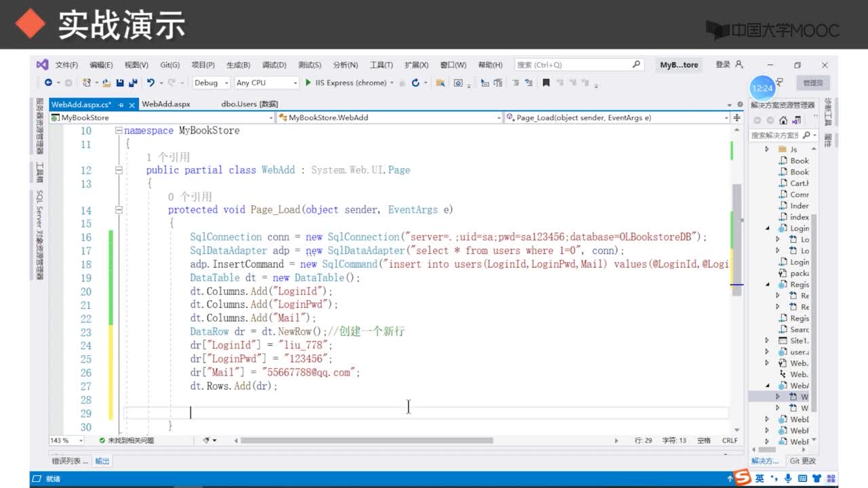Image resolution: width=868 pixels, height=488 pixels.
Task: Click the new project toolbar icon
Action: tap(86, 83)
